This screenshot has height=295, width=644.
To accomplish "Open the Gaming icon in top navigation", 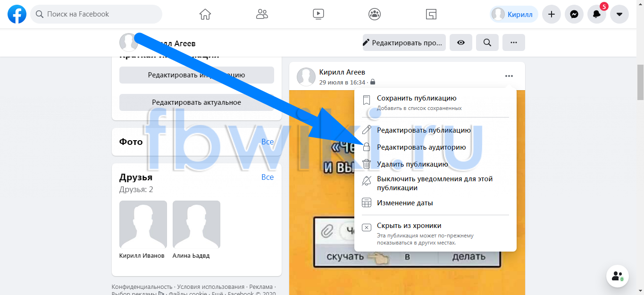I will click(x=431, y=14).
